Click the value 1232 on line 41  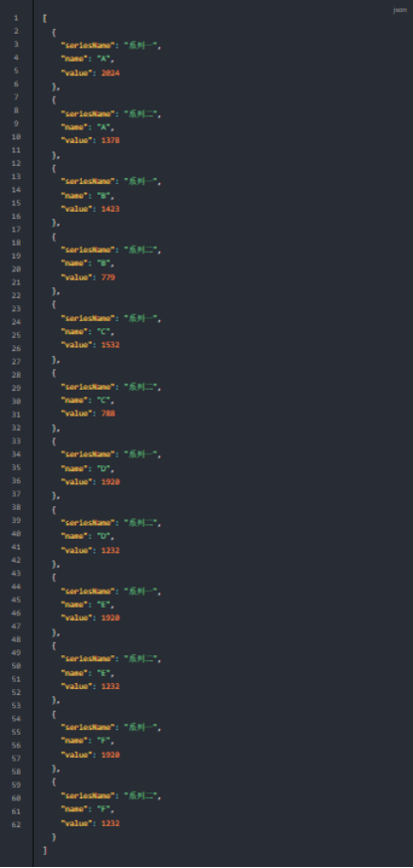[110, 550]
